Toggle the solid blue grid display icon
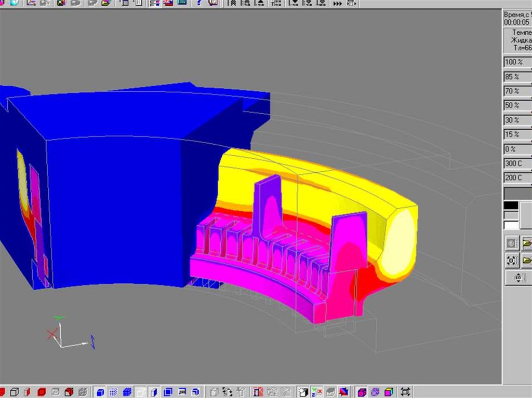This screenshot has width=532, height=398. tap(126, 392)
